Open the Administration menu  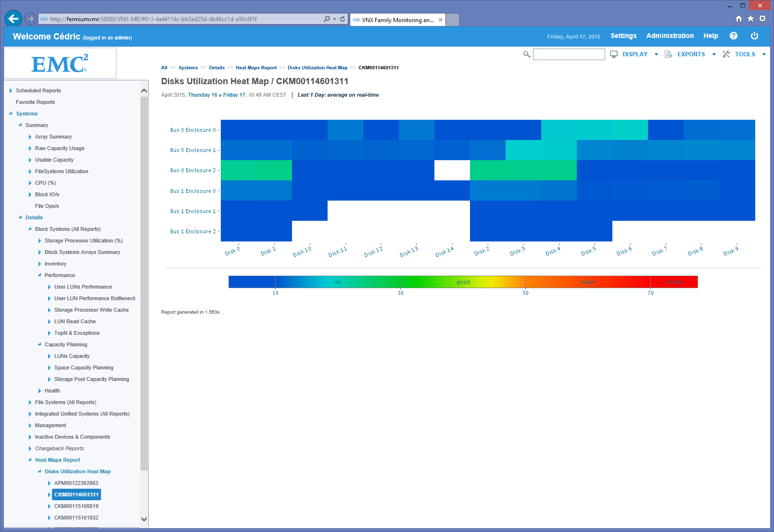pyautogui.click(x=670, y=36)
